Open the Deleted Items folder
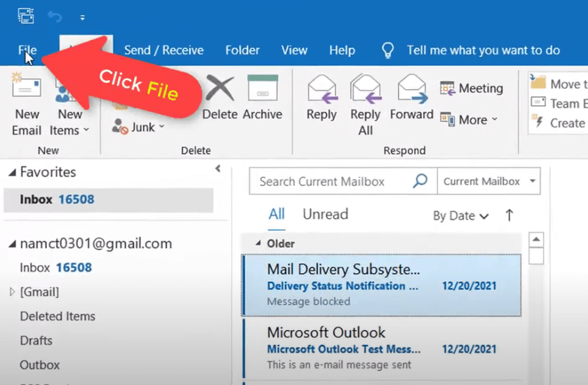Viewport: 588px width, 385px height. pyautogui.click(x=58, y=316)
